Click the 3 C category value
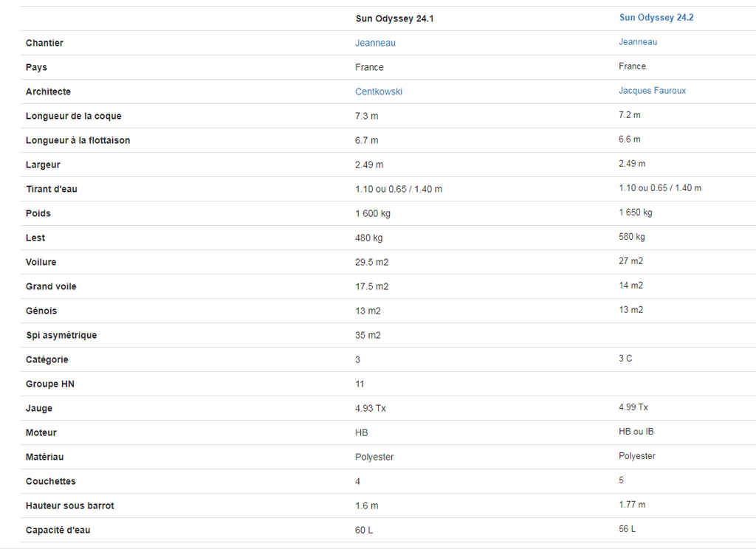756x549 pixels. [625, 359]
